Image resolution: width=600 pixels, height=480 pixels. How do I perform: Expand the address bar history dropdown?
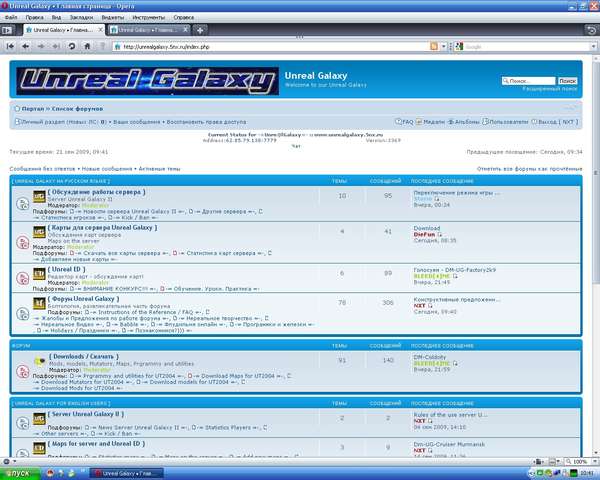click(x=443, y=46)
